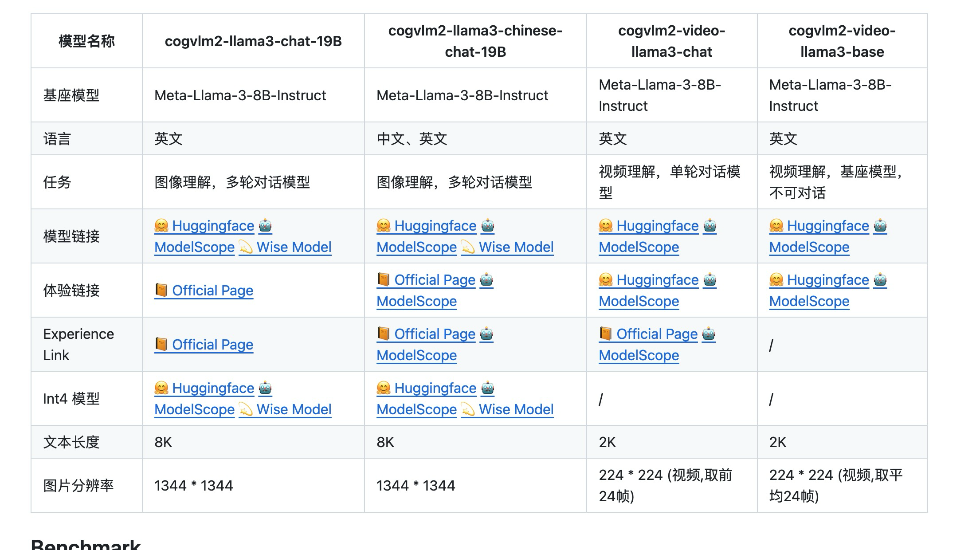
Task: Open ModelScope link in 模型链接 row, video-llama3-chat column
Action: click(x=639, y=247)
